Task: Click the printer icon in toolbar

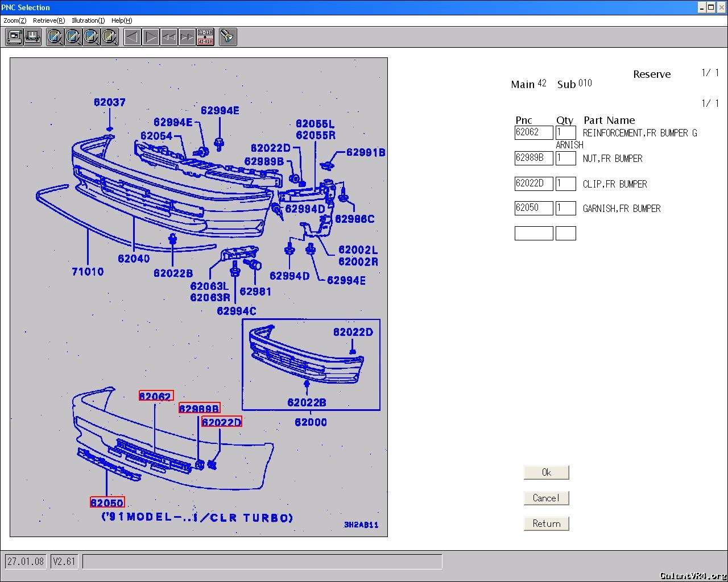Action: pyautogui.click(x=32, y=38)
